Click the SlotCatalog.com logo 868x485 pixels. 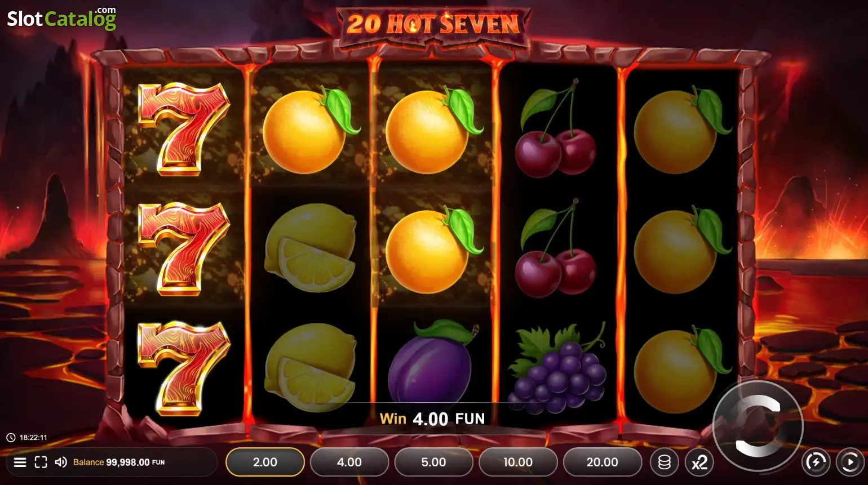point(61,18)
